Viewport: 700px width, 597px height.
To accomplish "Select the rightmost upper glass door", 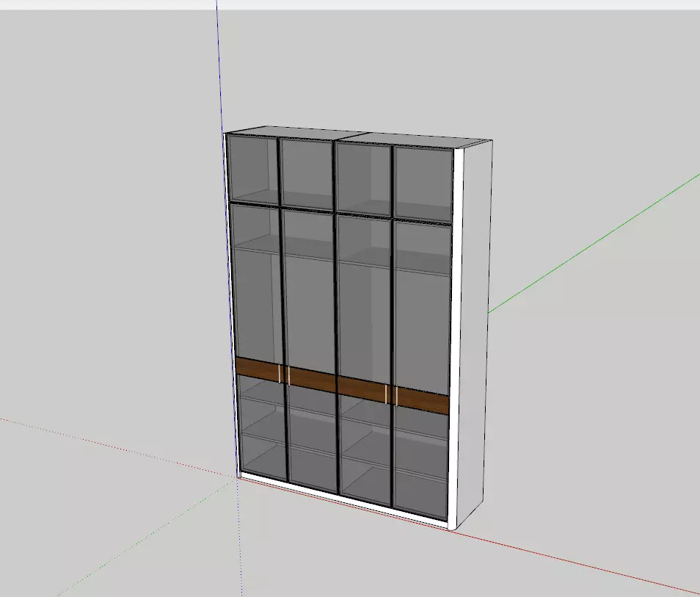I will click(423, 184).
